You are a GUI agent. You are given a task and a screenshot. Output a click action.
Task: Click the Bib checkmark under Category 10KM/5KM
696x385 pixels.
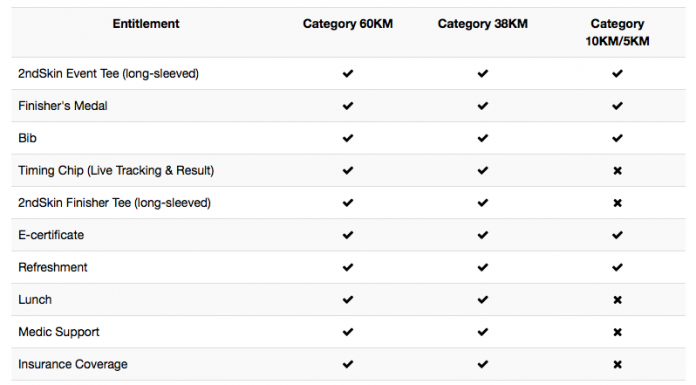(x=617, y=138)
